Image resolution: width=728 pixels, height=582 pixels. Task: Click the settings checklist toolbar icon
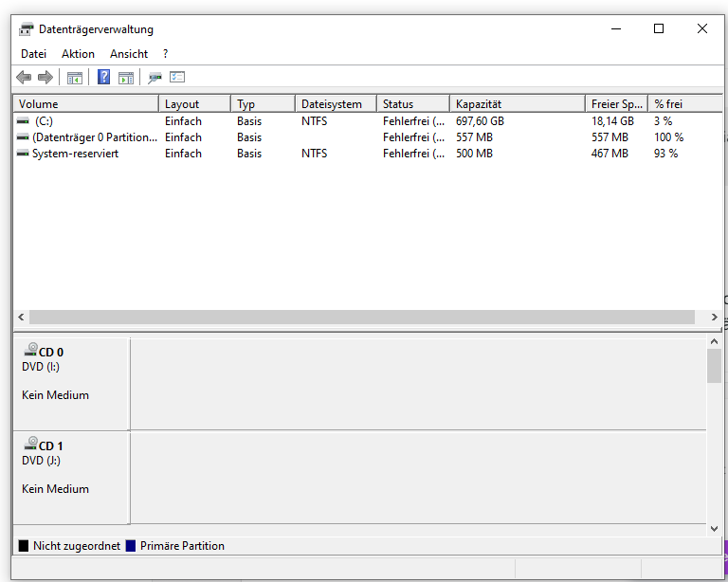click(177, 77)
